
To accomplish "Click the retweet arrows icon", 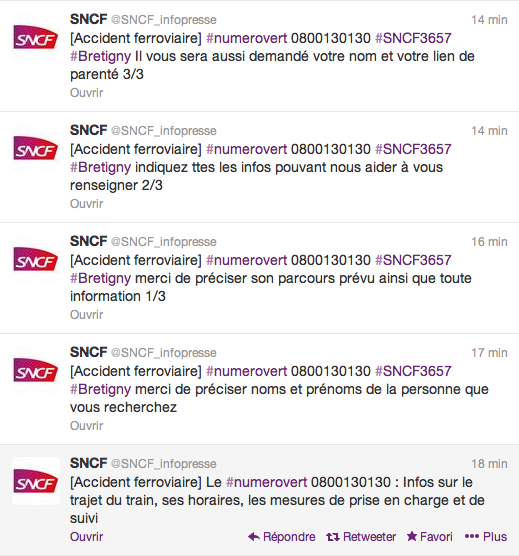I will coord(333,537).
